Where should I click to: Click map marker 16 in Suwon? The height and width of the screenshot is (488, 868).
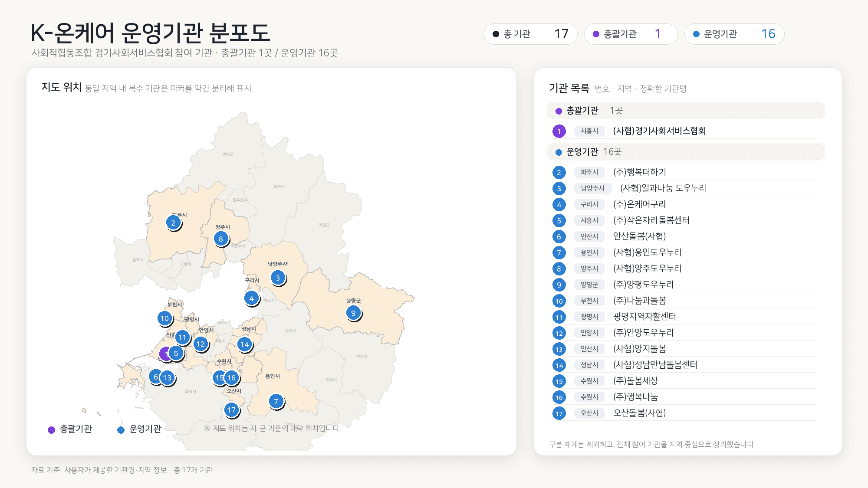(232, 377)
